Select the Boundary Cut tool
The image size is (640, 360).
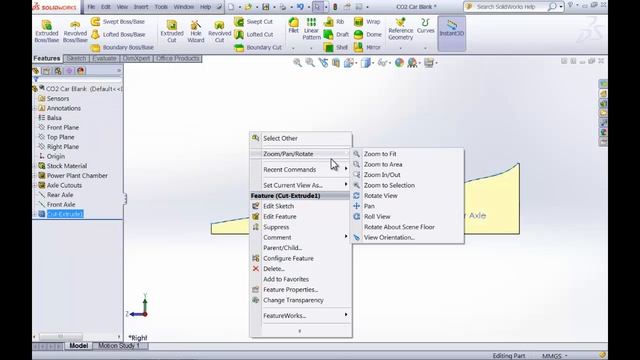click(x=258, y=48)
